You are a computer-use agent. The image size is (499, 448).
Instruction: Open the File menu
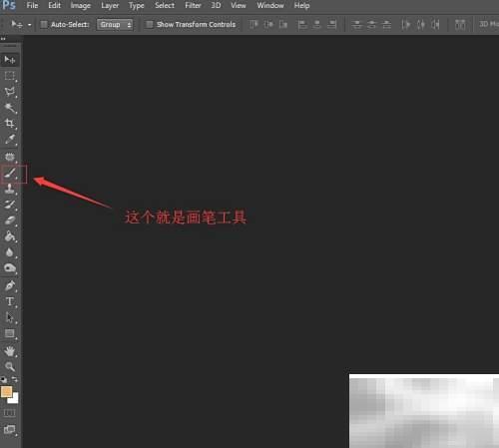(32, 6)
